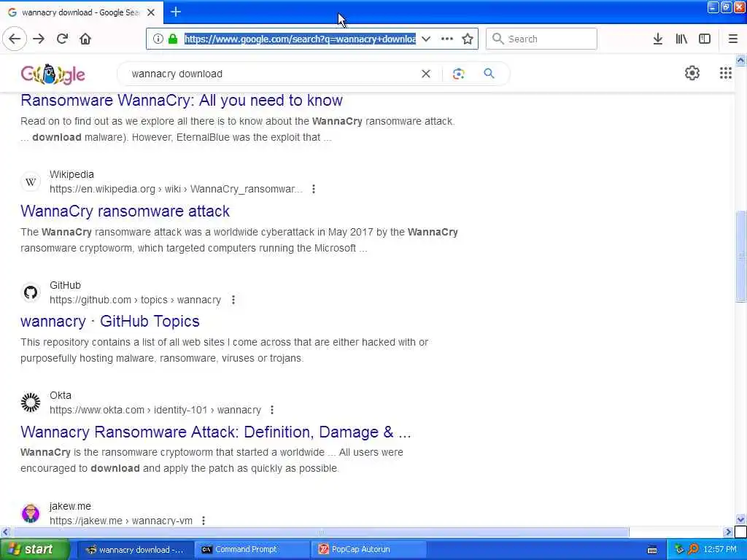This screenshot has height=560, width=747.
Task: Click the github.com topics wannacry URL
Action: (135, 300)
